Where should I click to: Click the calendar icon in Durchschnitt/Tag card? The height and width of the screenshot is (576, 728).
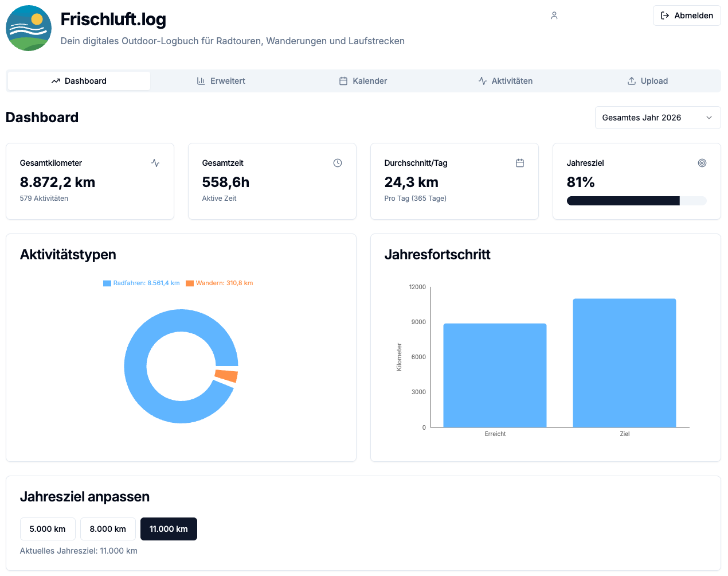click(520, 163)
